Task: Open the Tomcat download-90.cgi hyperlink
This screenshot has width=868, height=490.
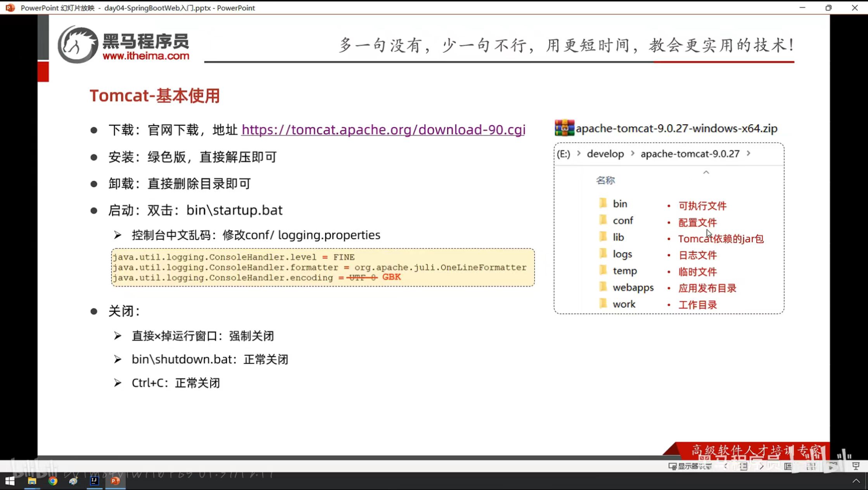Action: pos(383,130)
